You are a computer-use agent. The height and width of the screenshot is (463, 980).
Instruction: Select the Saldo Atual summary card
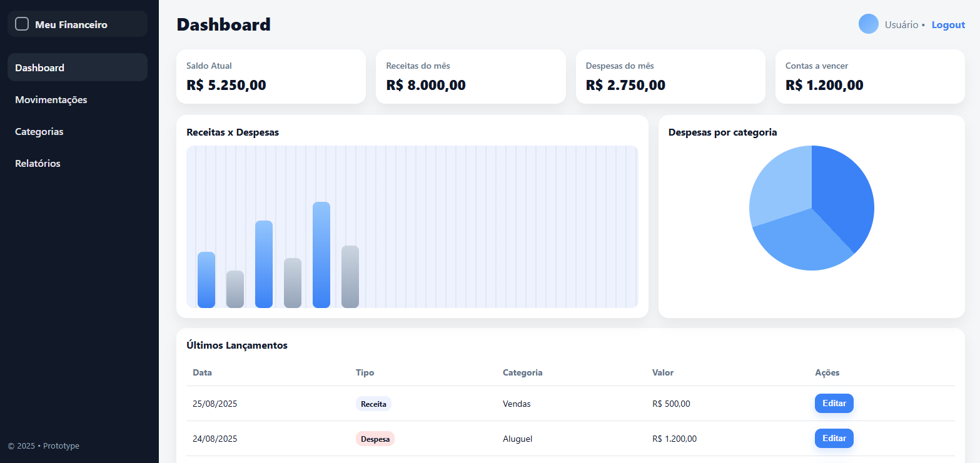pos(271,76)
